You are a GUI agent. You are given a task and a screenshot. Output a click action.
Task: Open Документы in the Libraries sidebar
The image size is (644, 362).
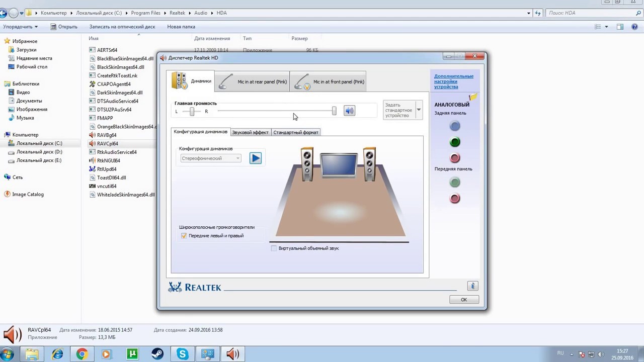click(29, 101)
